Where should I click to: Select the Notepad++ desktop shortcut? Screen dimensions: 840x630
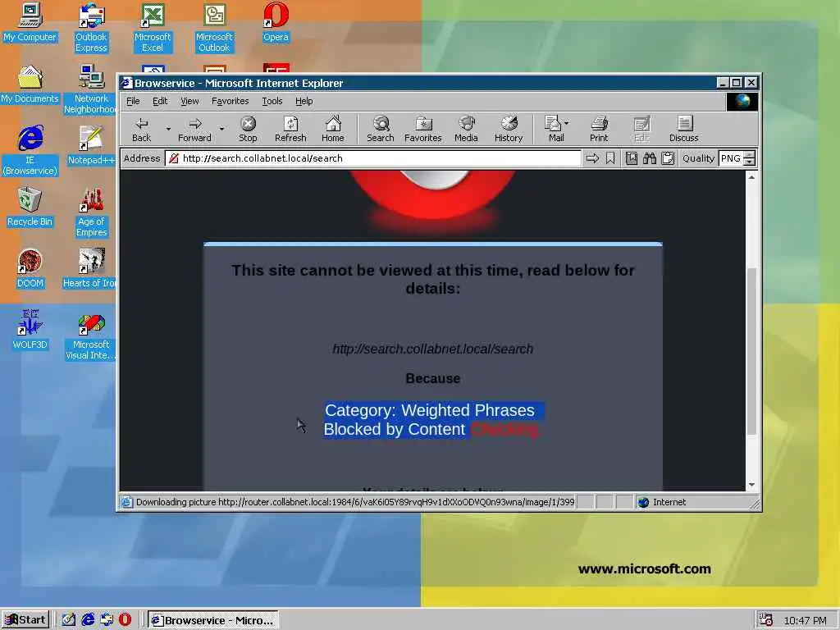tap(91, 145)
